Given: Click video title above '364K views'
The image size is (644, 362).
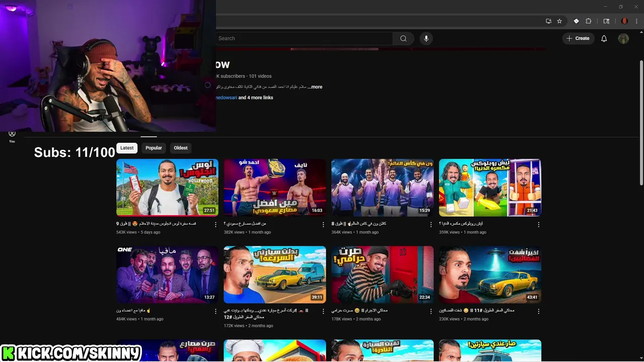Looking at the screenshot, I should [x=359, y=224].
